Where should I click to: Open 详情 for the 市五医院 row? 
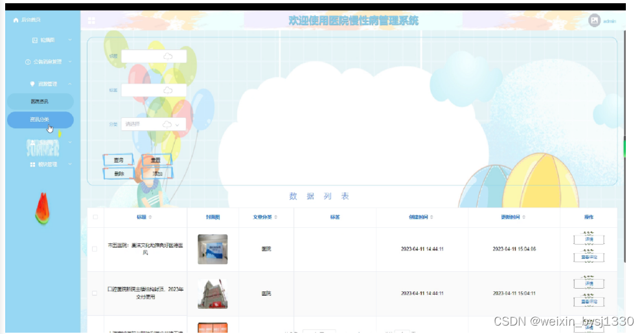589,239
